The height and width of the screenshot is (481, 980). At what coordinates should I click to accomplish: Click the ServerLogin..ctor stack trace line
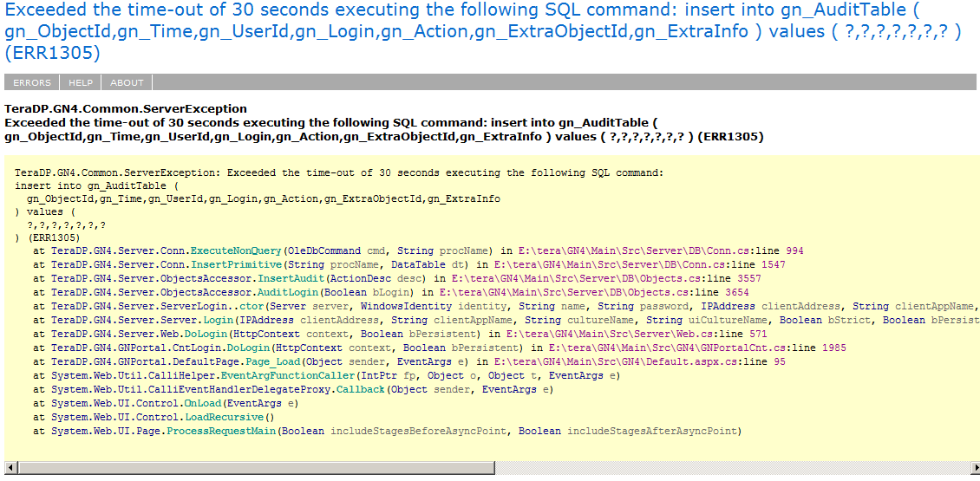506,306
